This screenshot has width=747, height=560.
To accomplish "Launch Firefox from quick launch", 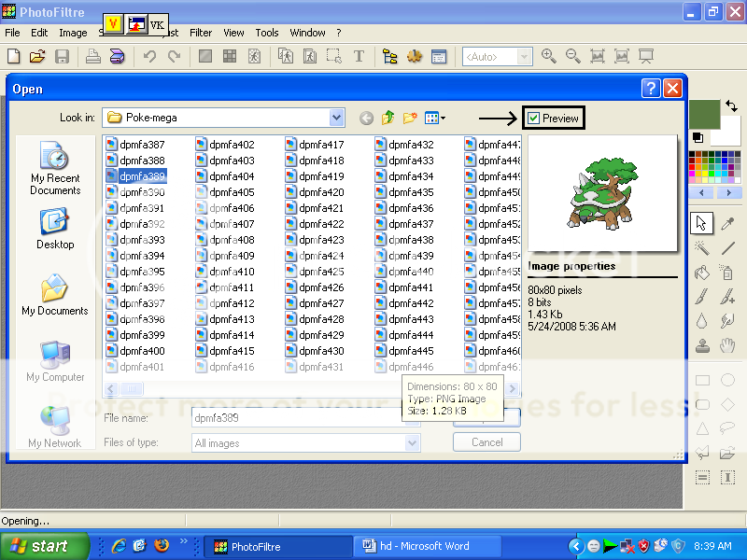I will [162, 545].
